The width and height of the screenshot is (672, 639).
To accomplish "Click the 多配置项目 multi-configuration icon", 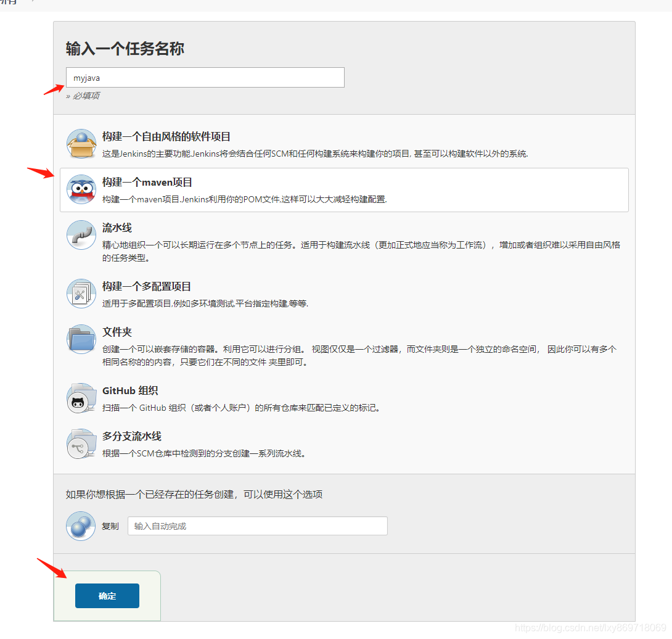I will tap(81, 294).
